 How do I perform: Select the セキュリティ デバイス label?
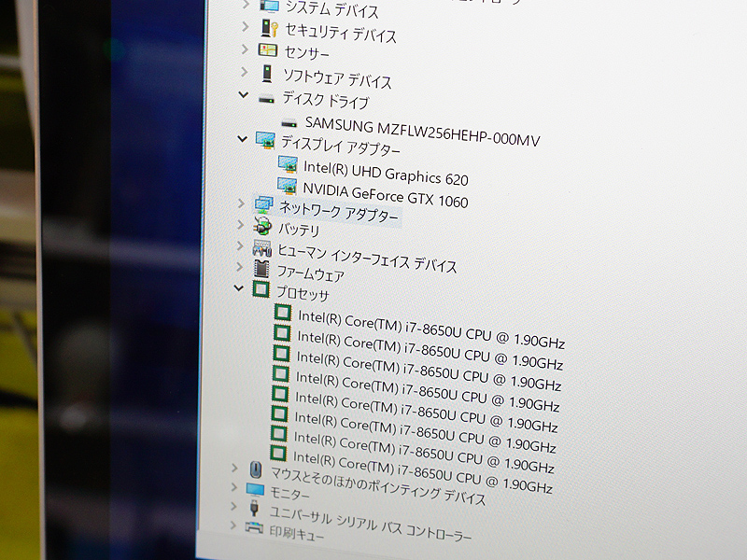point(340,33)
